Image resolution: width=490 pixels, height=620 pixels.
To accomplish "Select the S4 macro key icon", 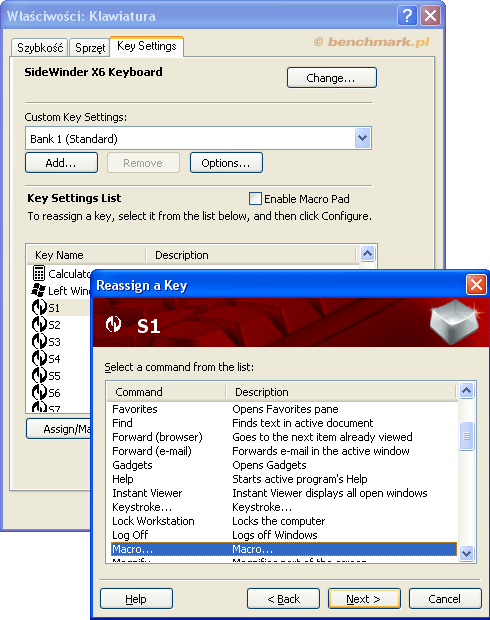I will [x=39, y=359].
